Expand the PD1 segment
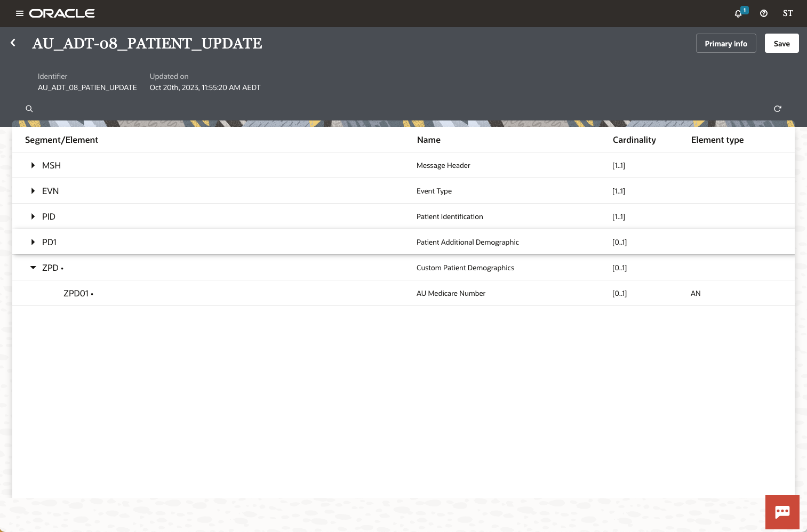The height and width of the screenshot is (532, 807). [33, 242]
